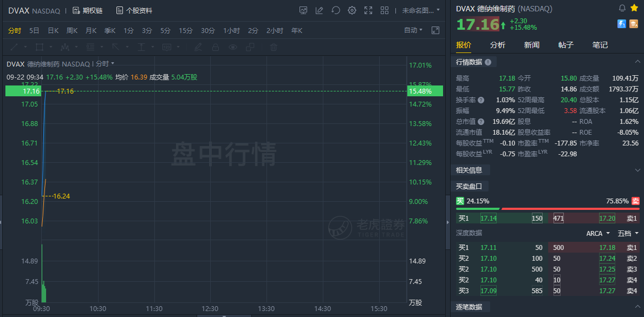
Task: Open the 分时 dropdown in the chart title
Action: [105, 64]
